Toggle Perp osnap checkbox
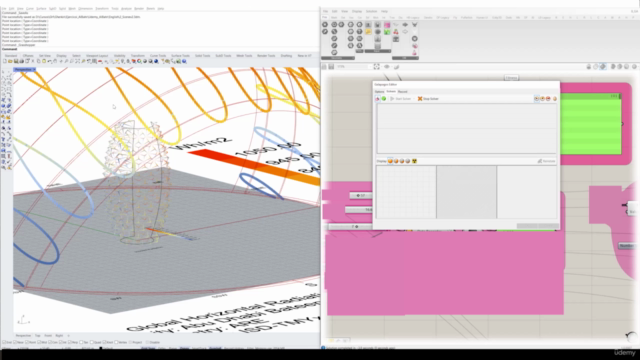640x360 pixels. [70, 342]
